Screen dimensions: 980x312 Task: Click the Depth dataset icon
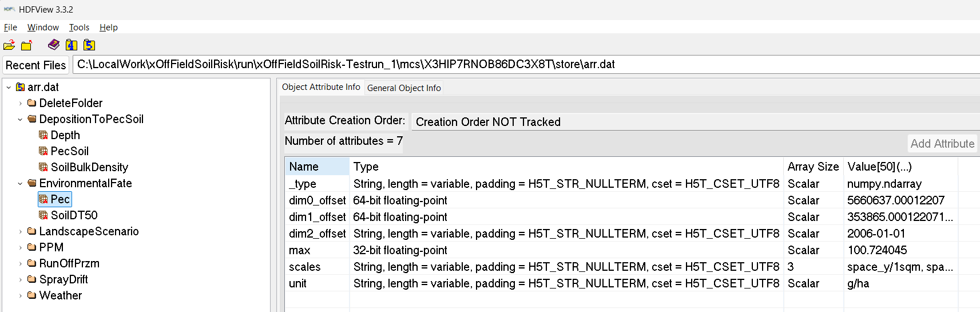[43, 135]
